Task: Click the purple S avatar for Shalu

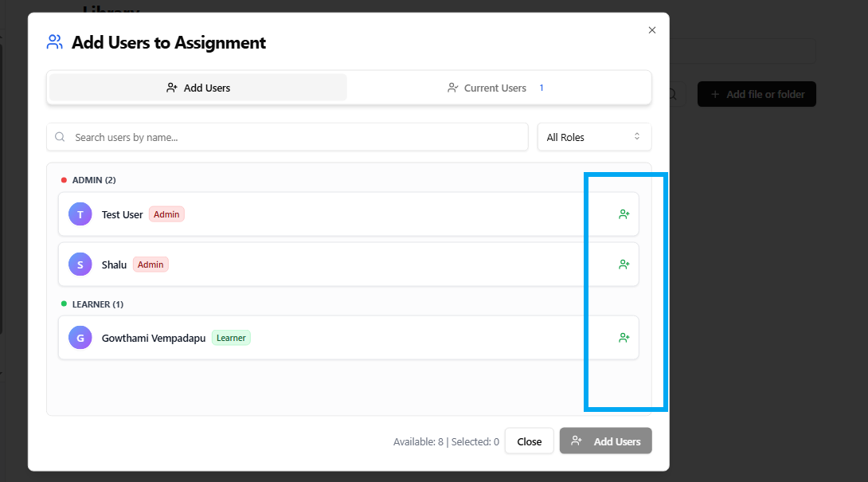Action: pyautogui.click(x=80, y=265)
